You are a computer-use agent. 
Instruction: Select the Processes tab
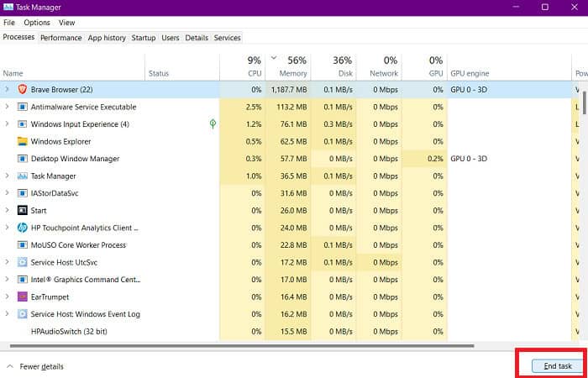click(18, 37)
